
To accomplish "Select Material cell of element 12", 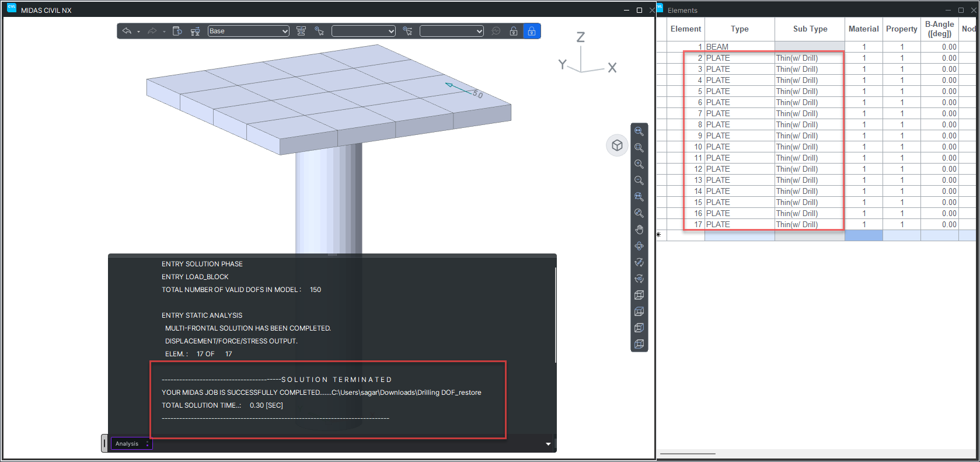I will click(864, 169).
